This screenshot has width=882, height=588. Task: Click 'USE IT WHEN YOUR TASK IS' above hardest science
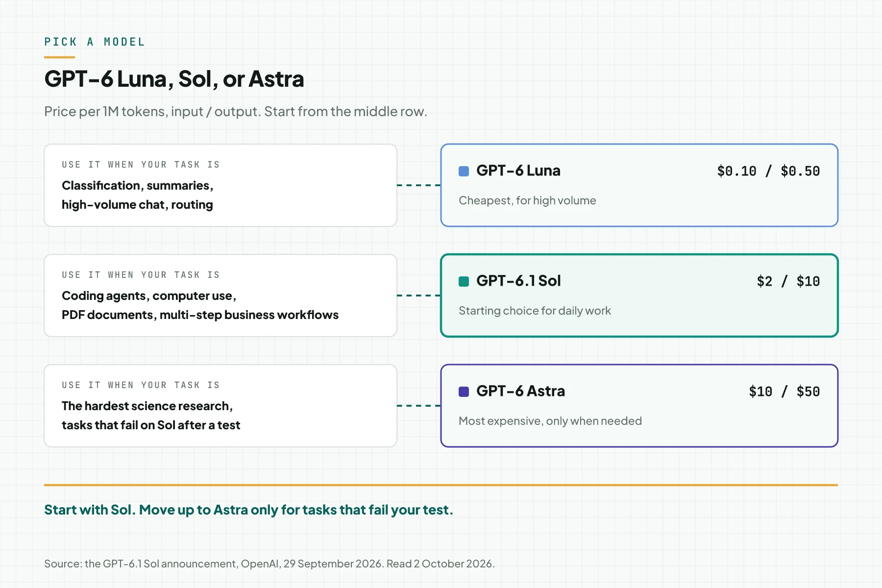click(141, 385)
